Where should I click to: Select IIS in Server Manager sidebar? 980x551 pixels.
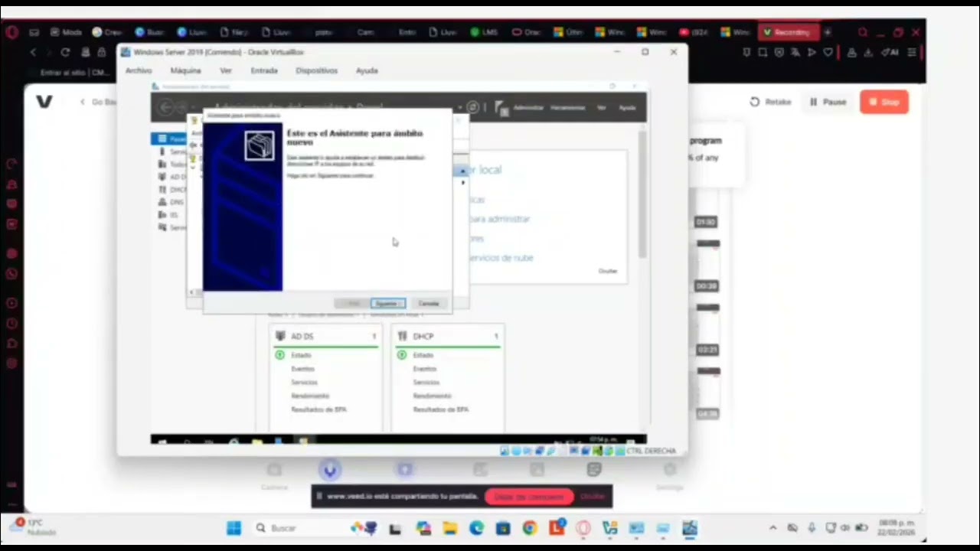pyautogui.click(x=170, y=215)
